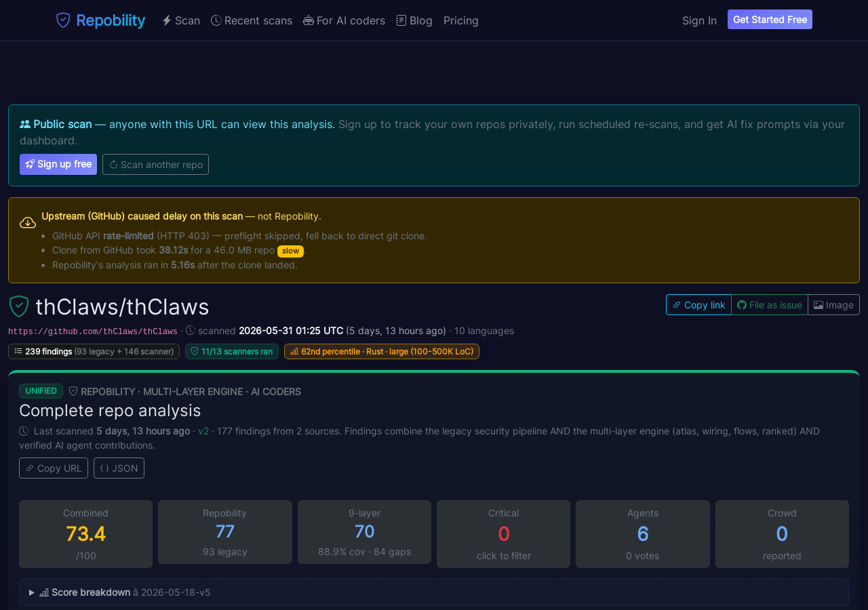Open the For AI coders page
This screenshot has width=868, height=610.
point(344,20)
